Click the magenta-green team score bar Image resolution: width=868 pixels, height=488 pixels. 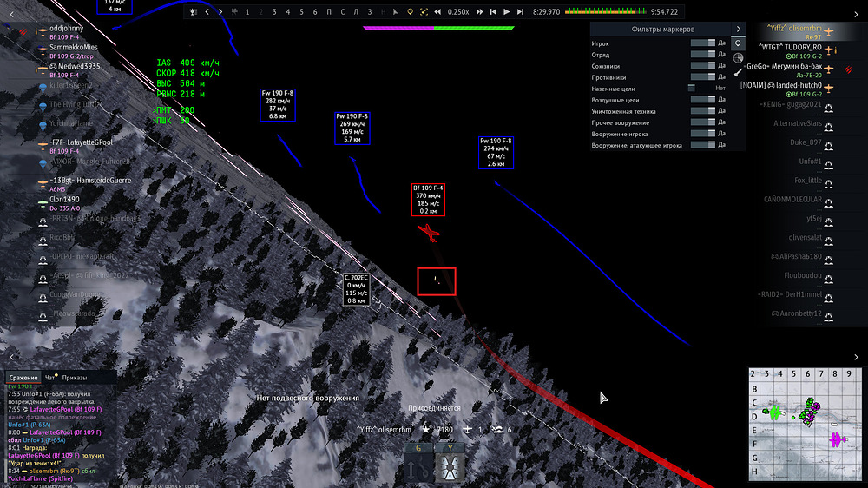(x=438, y=28)
